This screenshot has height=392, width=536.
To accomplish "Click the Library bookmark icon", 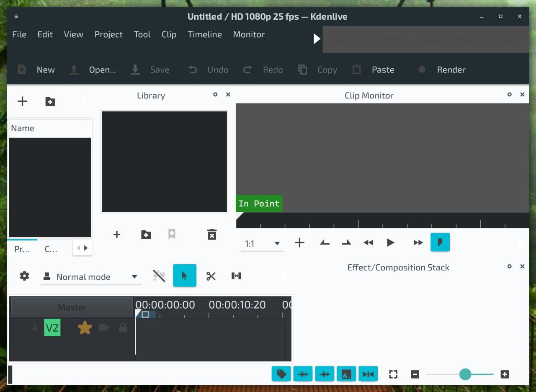I will point(172,235).
